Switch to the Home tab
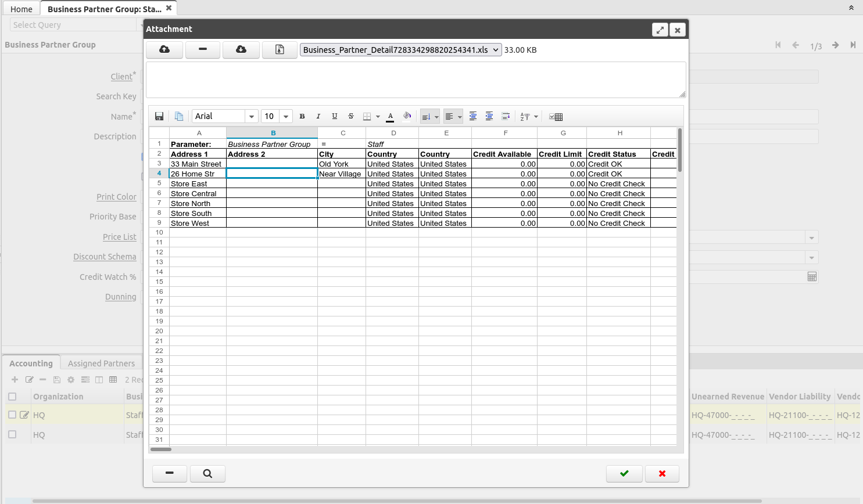Viewport: 863px width, 504px height. (x=22, y=9)
